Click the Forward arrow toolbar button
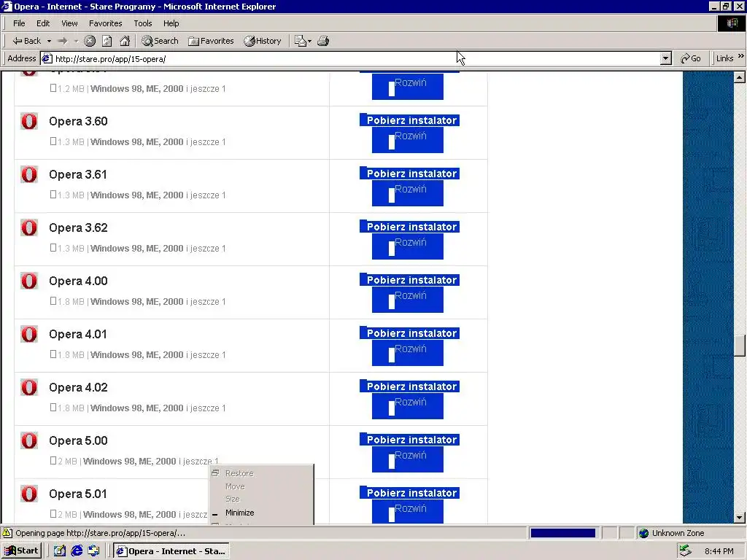This screenshot has height=560, width=747. click(63, 41)
